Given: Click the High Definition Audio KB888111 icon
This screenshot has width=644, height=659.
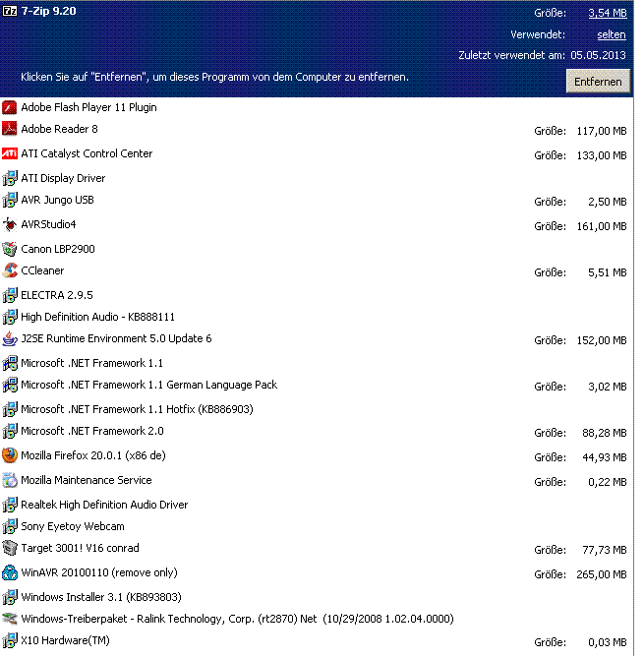Looking at the screenshot, I should point(9,317).
